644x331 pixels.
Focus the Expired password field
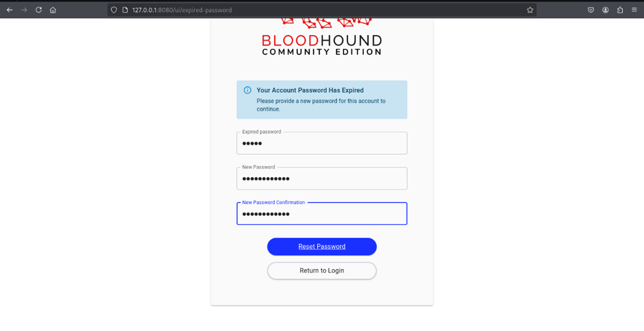[322, 143]
